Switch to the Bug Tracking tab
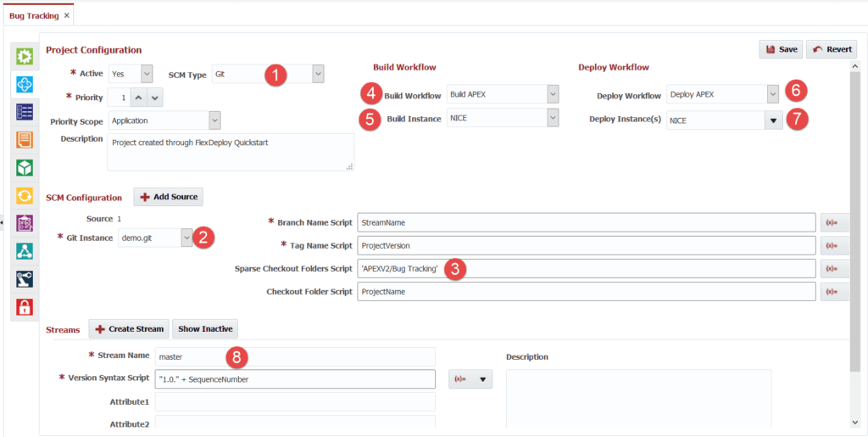Viewport: 868px width, 437px height. (34, 16)
